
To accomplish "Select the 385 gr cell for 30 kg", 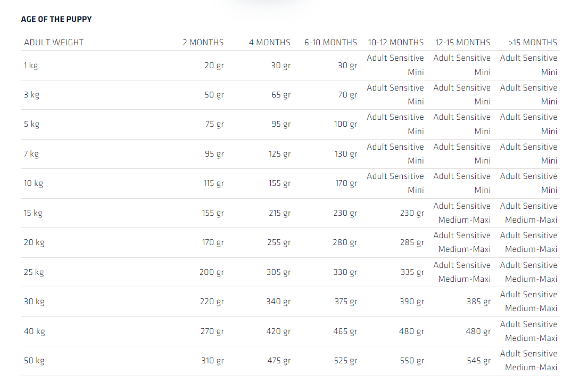I will [x=478, y=302].
